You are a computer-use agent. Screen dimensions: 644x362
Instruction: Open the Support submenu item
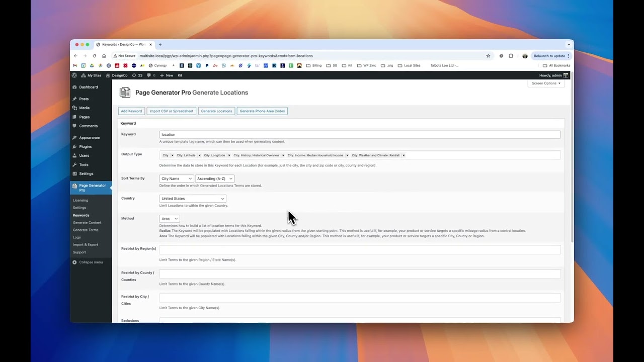(x=79, y=252)
